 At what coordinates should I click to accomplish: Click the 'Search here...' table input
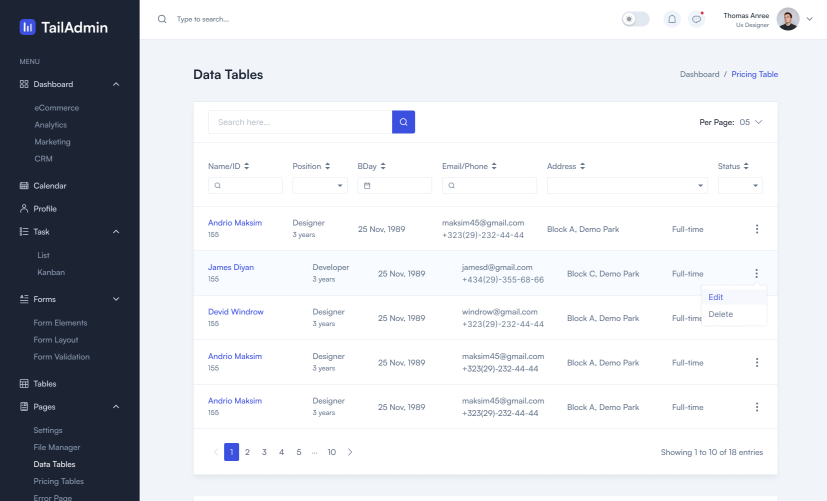(300, 122)
